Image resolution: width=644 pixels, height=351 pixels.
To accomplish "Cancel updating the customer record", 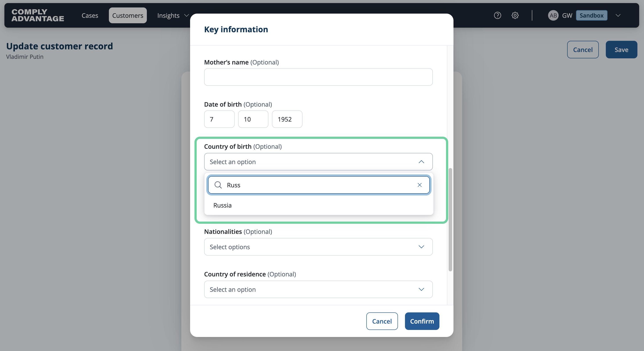I will pyautogui.click(x=583, y=50).
